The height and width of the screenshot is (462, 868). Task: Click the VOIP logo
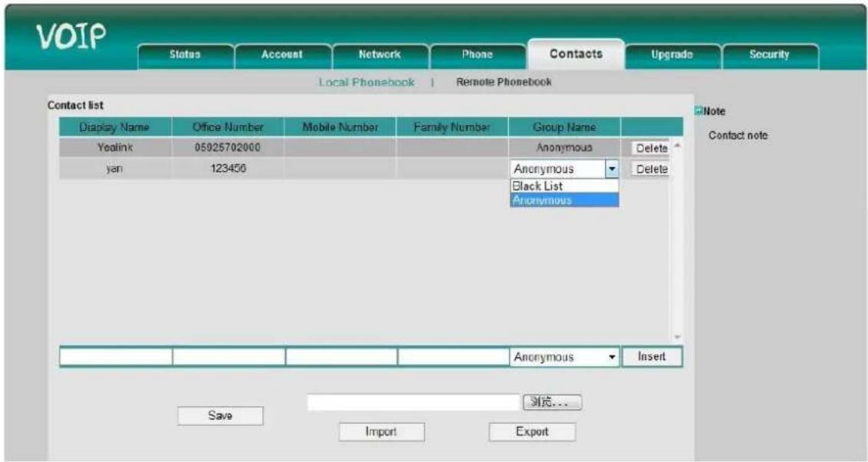71,37
